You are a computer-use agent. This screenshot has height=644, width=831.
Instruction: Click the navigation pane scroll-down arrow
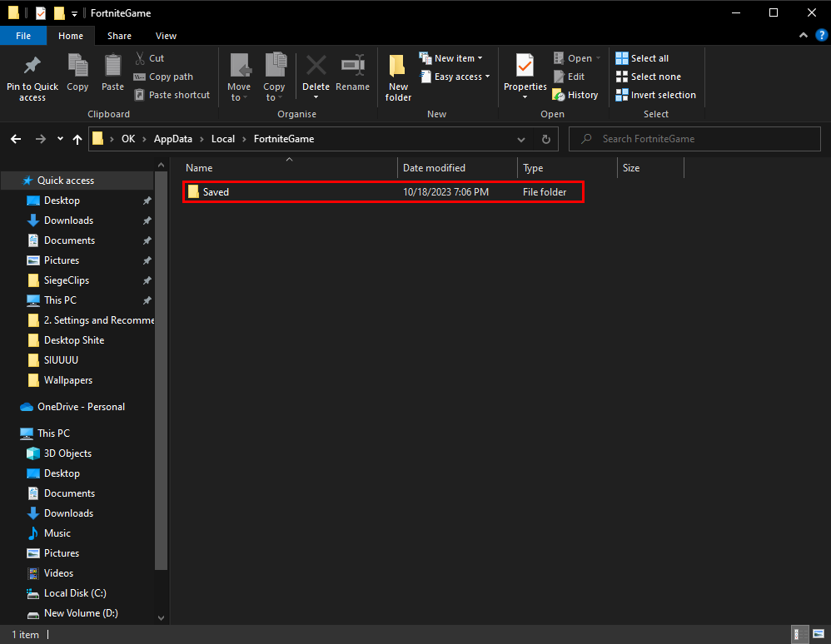(161, 617)
